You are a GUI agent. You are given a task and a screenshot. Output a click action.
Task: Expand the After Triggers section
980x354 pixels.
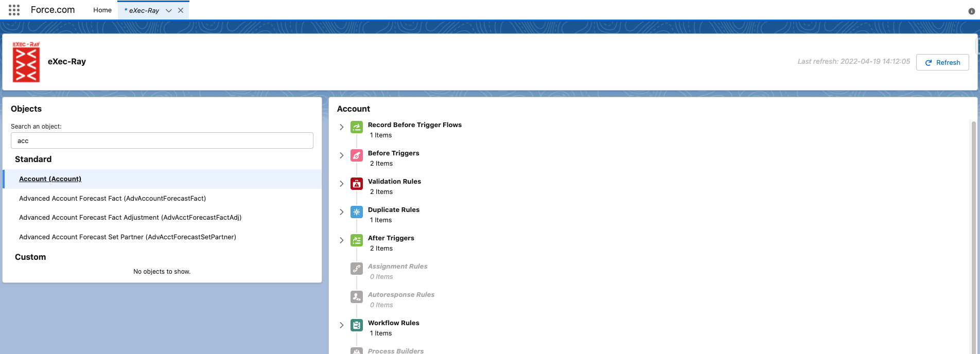coord(341,240)
